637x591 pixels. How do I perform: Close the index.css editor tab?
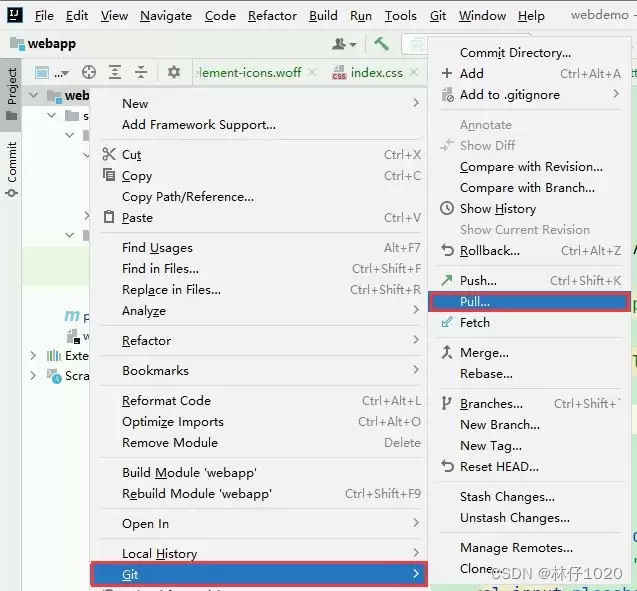[x=414, y=72]
